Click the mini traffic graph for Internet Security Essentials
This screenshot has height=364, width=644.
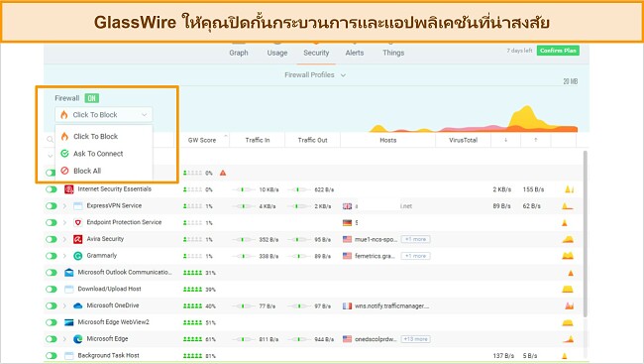coord(569,189)
